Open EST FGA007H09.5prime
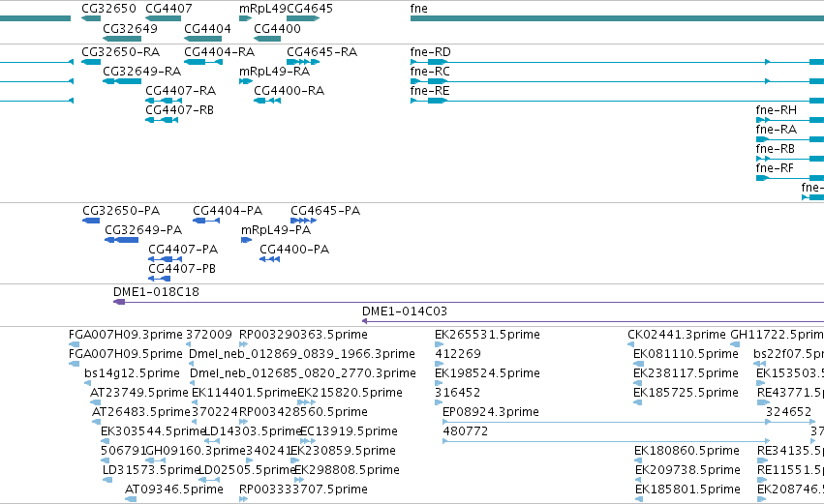Viewport: 824px width, 504px height. tap(126, 354)
